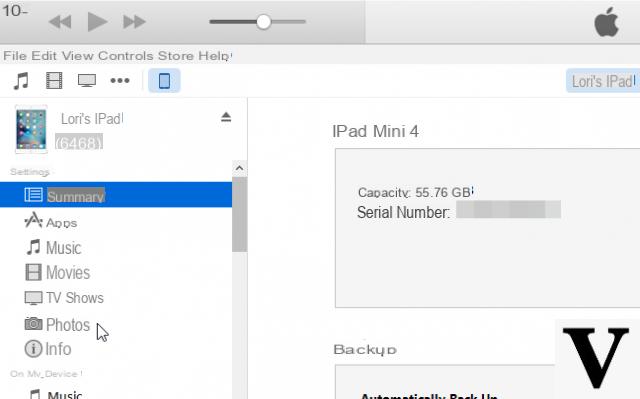Screen dimensions: 640x399
Task: Select Summary in the Settings list
Action: [x=116, y=195]
